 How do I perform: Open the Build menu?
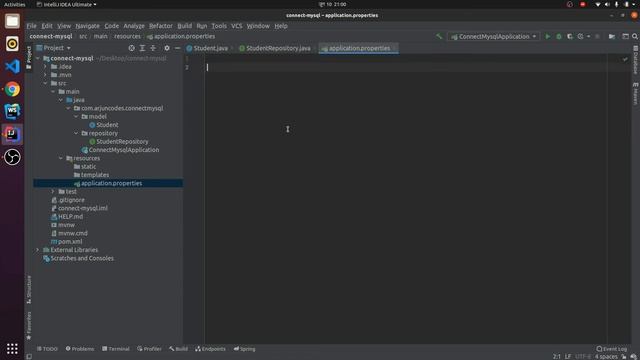tap(184, 26)
